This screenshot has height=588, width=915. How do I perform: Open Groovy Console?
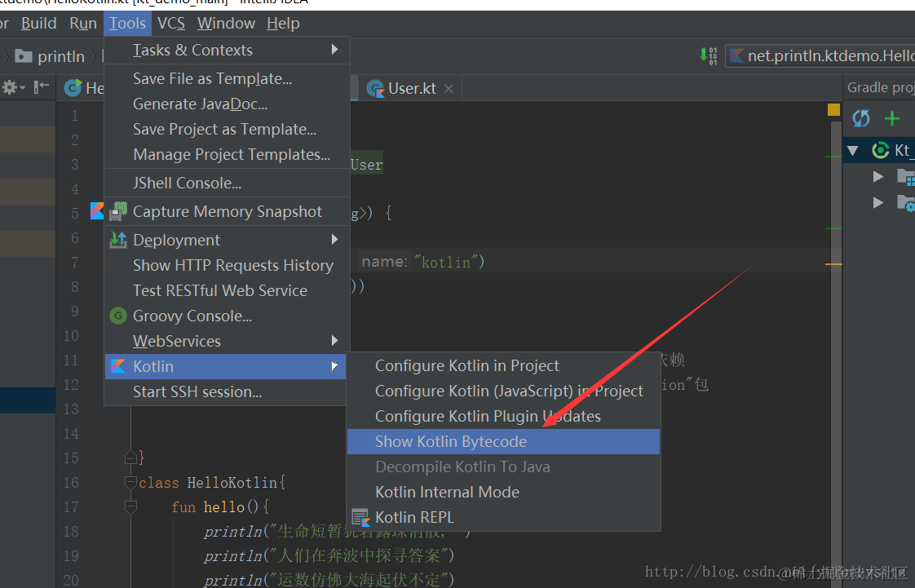227,316
